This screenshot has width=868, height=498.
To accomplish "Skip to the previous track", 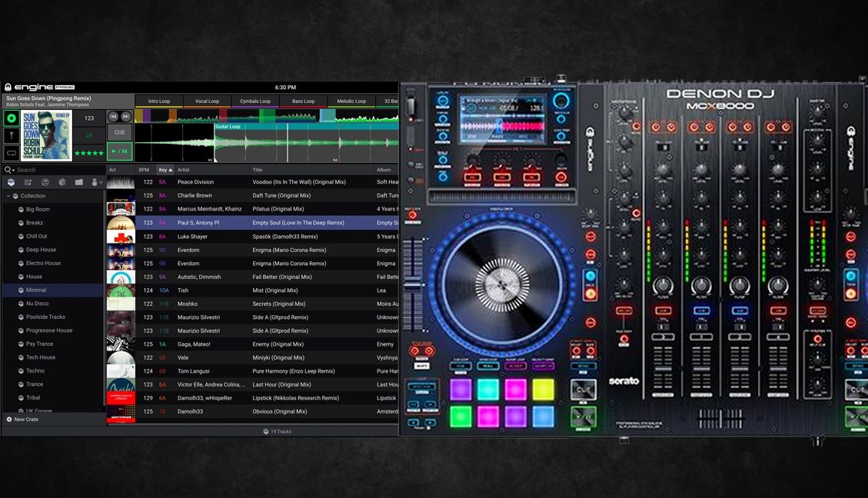I will pyautogui.click(x=114, y=116).
